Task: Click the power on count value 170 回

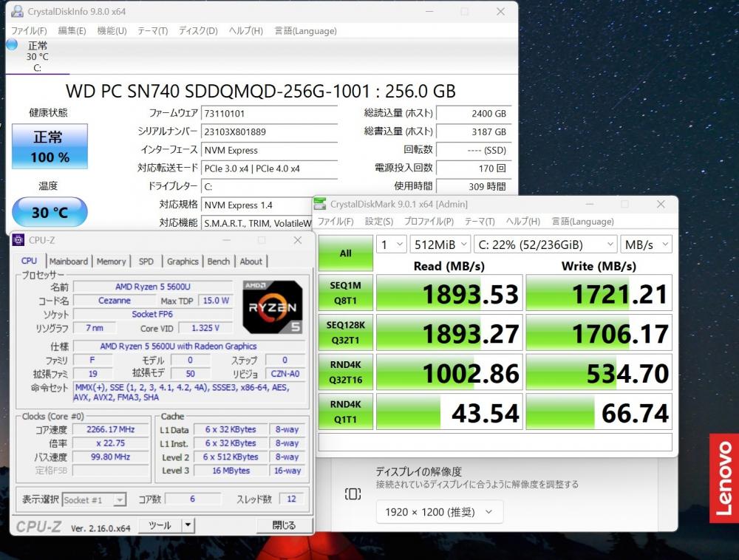Action: 474,168
